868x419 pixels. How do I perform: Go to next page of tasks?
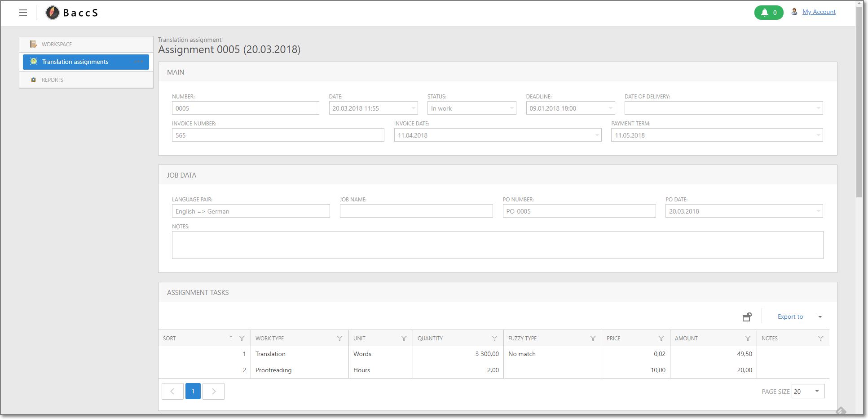pos(213,391)
